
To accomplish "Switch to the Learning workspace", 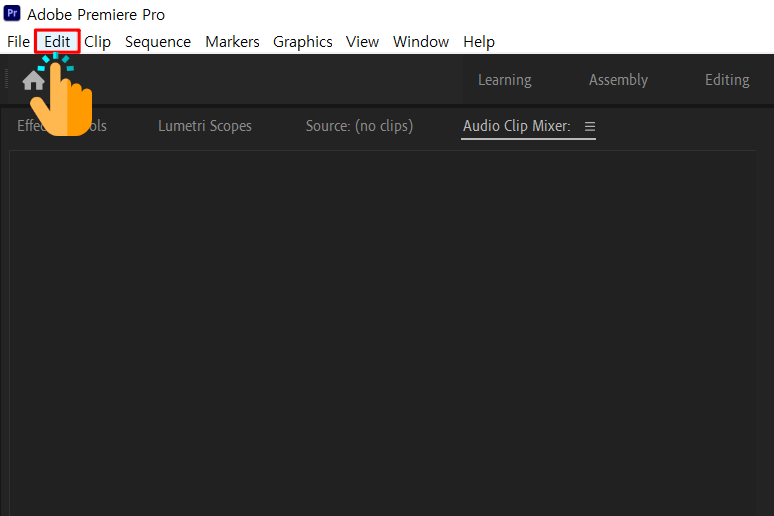I will [504, 80].
